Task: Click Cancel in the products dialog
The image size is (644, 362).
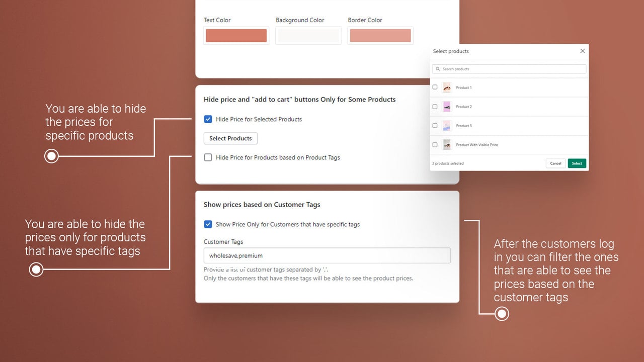Action: point(555,163)
